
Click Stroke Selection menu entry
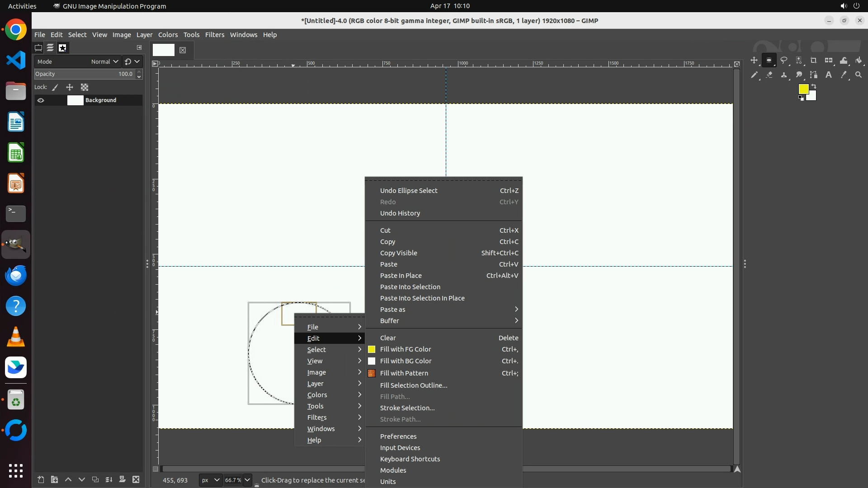point(407,408)
